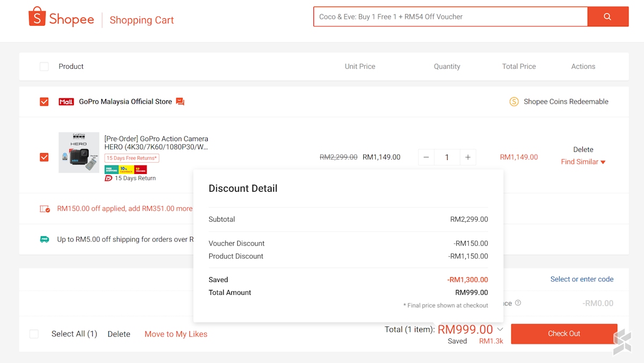The width and height of the screenshot is (644, 363).
Task: Click Select or enter code link
Action: pos(582,279)
